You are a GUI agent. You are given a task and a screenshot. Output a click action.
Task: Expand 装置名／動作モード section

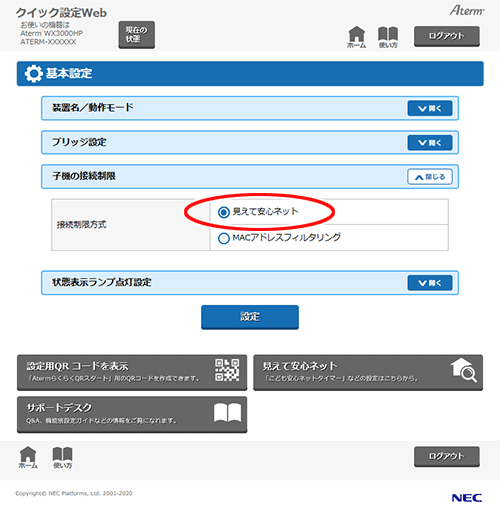[x=430, y=108]
